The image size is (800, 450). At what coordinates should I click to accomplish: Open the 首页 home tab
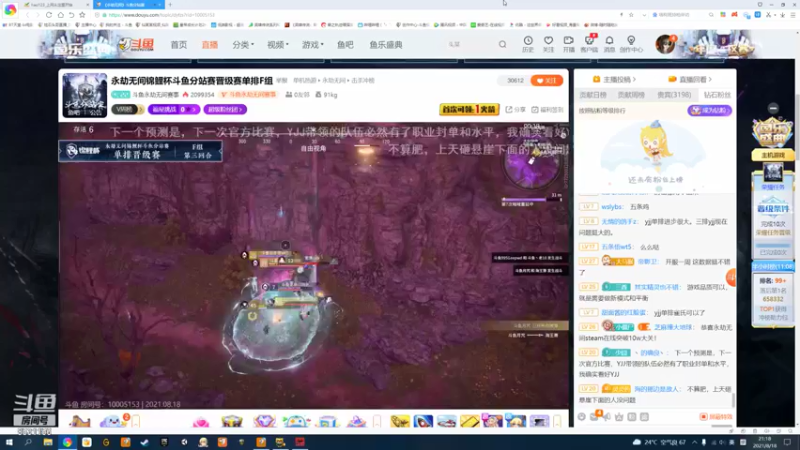pos(179,45)
